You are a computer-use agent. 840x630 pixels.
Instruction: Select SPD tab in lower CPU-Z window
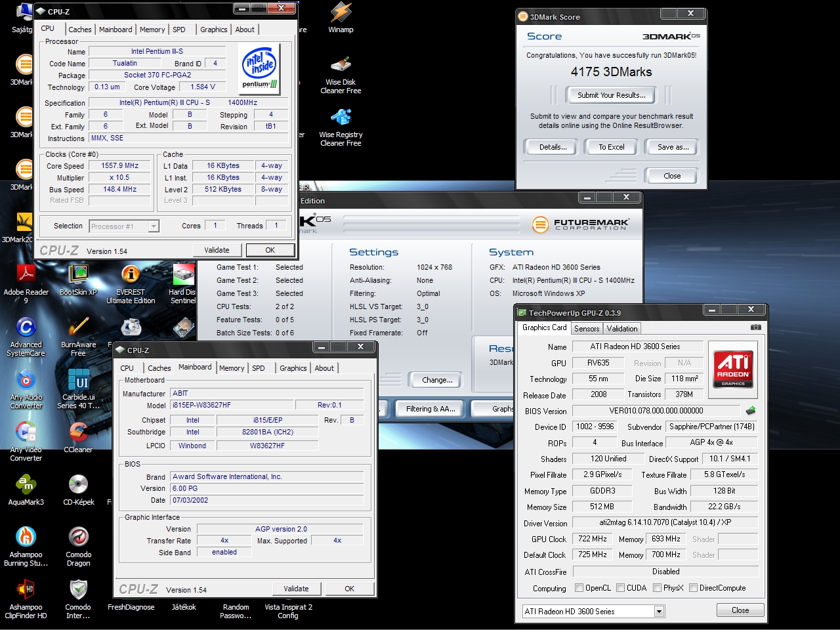pos(259,368)
